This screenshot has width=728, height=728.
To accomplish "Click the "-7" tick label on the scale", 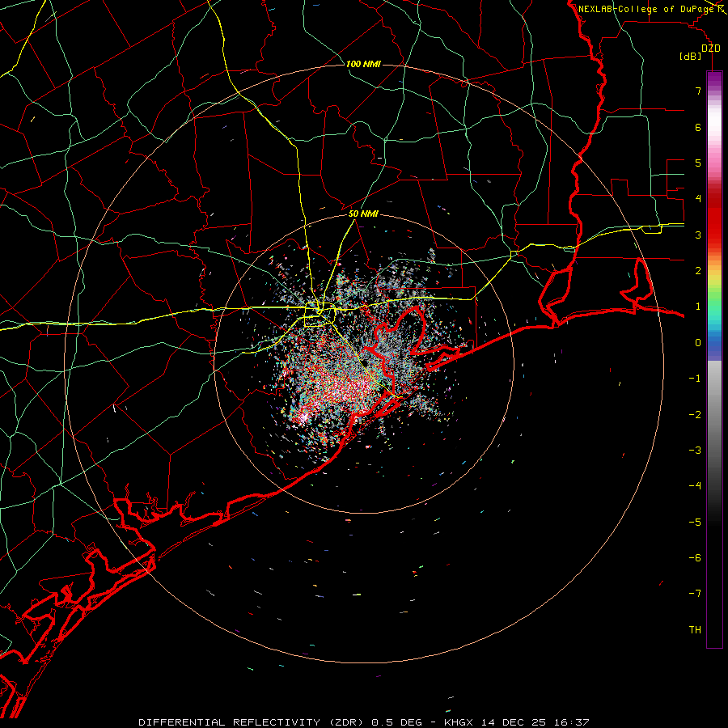I will coord(695,594).
